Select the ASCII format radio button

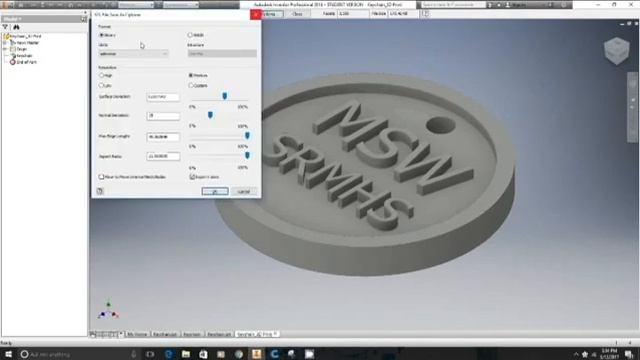coord(190,35)
